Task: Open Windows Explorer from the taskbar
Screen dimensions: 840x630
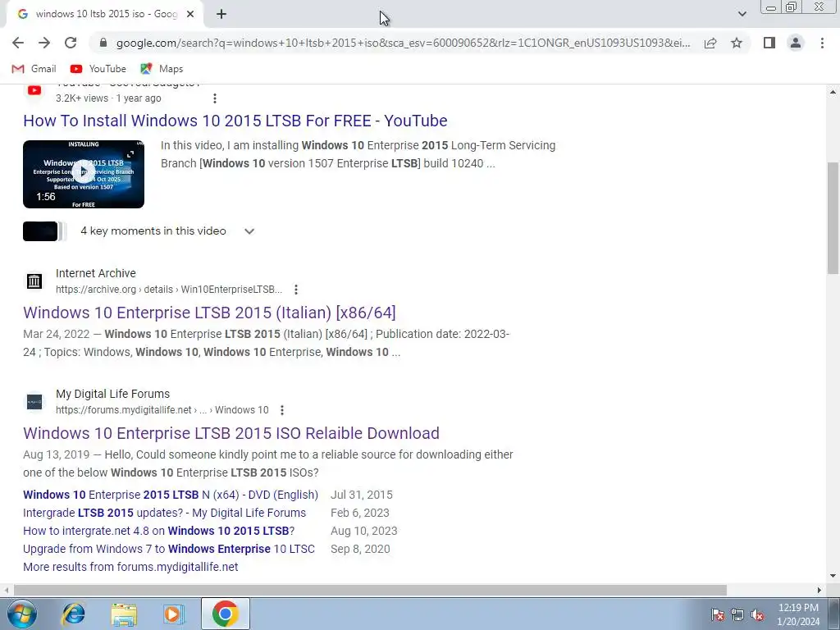Action: pyautogui.click(x=125, y=614)
